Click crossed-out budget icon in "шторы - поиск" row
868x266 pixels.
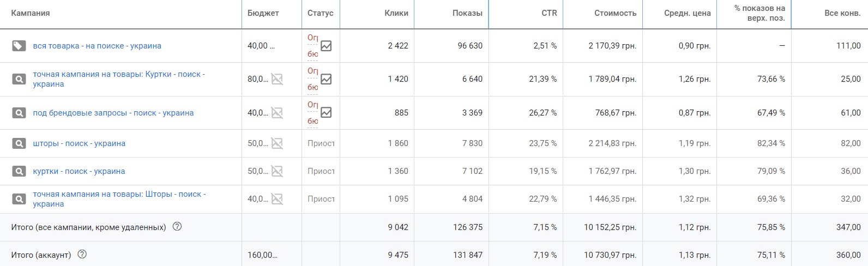277,143
